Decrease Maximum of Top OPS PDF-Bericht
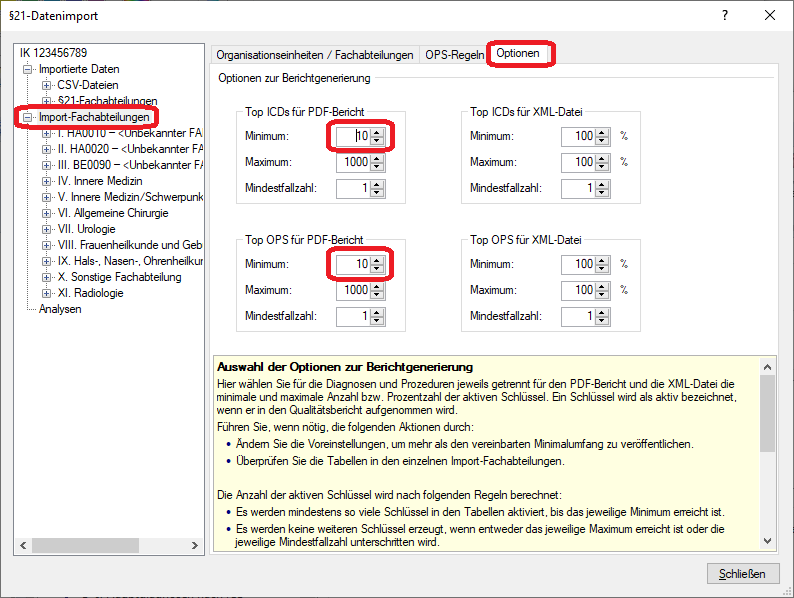This screenshot has height=598, width=794. pyautogui.click(x=377, y=295)
